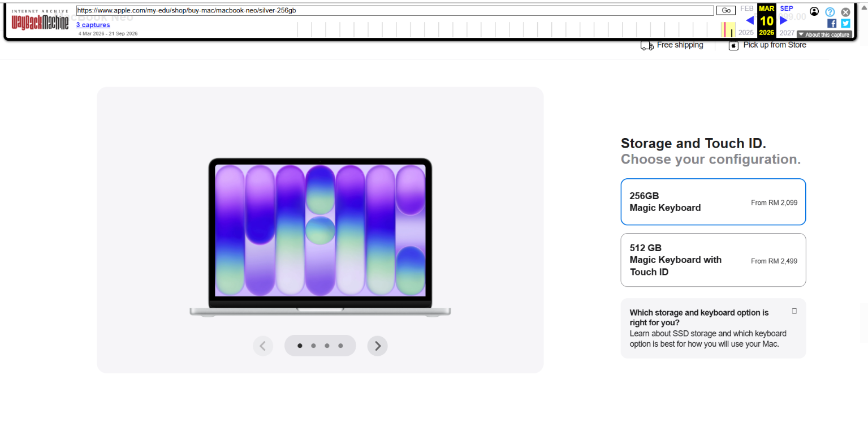The width and height of the screenshot is (868, 422).
Task: Jump to next capture with right blue arrow
Action: [784, 20]
